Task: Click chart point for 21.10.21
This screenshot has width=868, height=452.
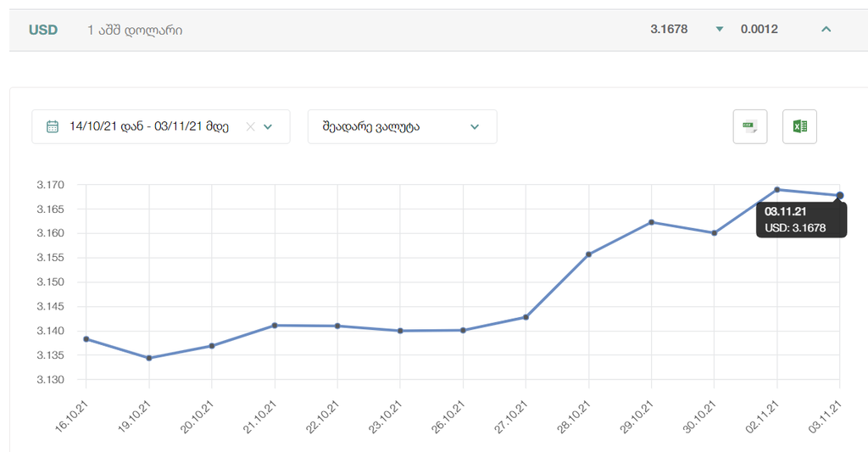Action: [275, 326]
